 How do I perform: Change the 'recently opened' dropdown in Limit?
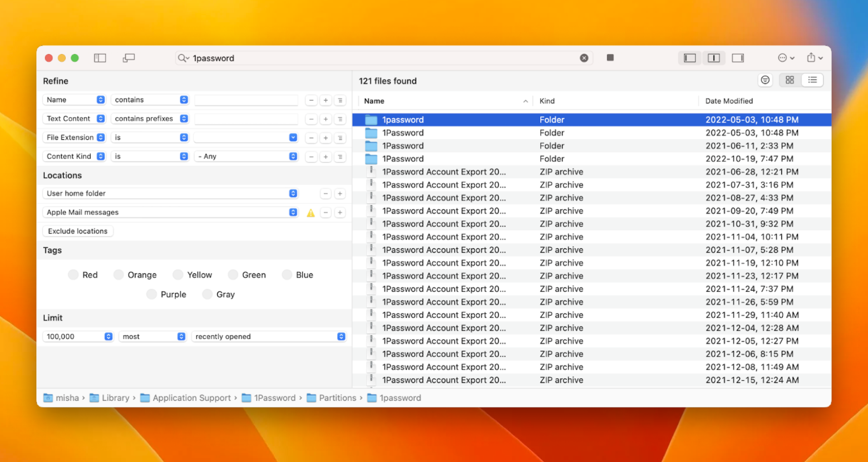coord(269,336)
